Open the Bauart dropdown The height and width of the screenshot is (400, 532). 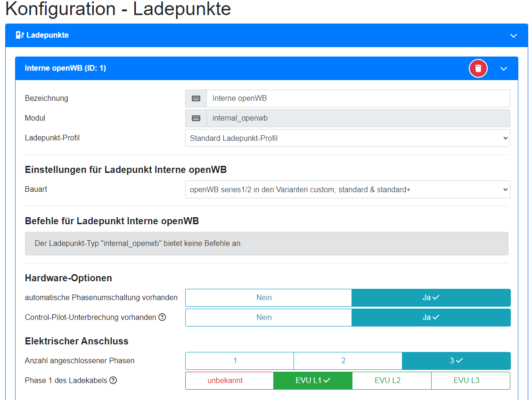pyautogui.click(x=347, y=189)
